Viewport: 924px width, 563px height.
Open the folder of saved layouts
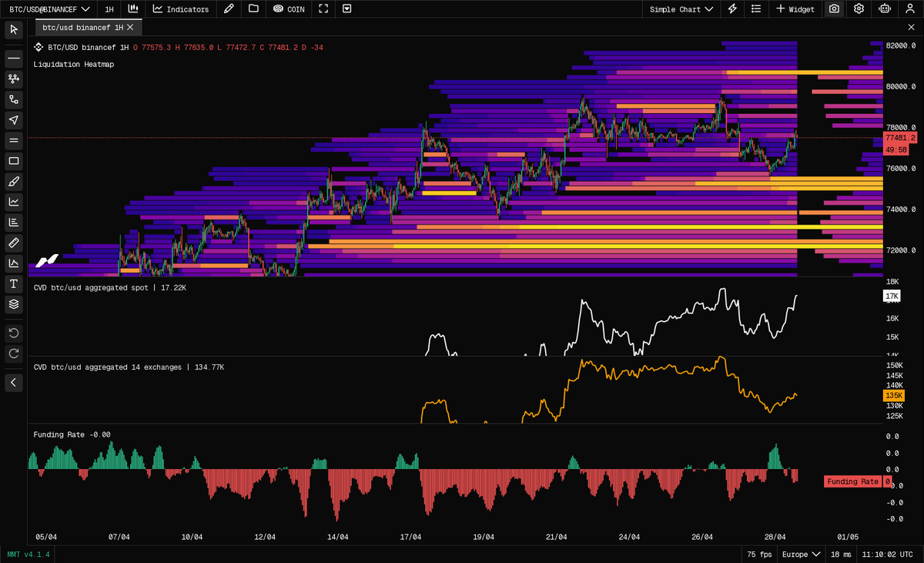tap(253, 9)
